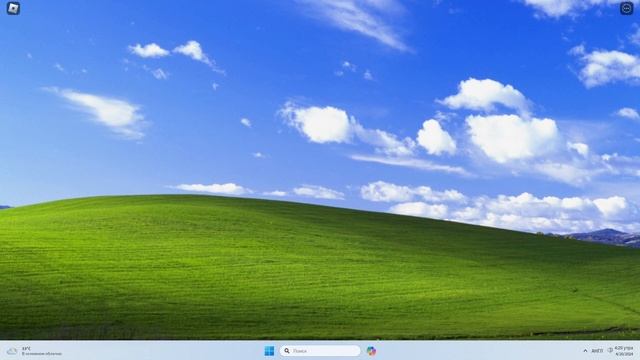Open the weather widget on the taskbar
This screenshot has width=640, height=360.
click(x=34, y=351)
